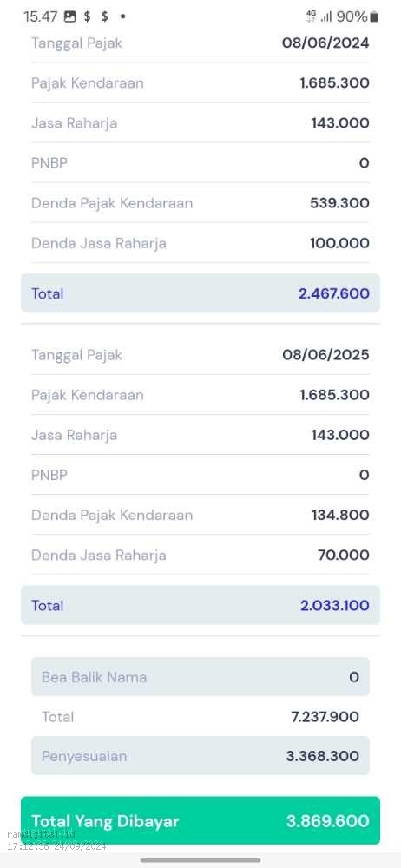The image size is (401, 868).
Task: Tap the Pajak Kendaraan 1.685.300 row for 2025
Action: pyautogui.click(x=200, y=395)
